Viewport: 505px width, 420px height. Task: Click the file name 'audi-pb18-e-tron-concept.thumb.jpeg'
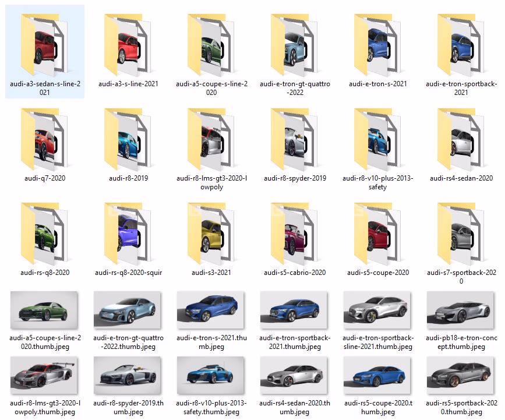click(461, 342)
